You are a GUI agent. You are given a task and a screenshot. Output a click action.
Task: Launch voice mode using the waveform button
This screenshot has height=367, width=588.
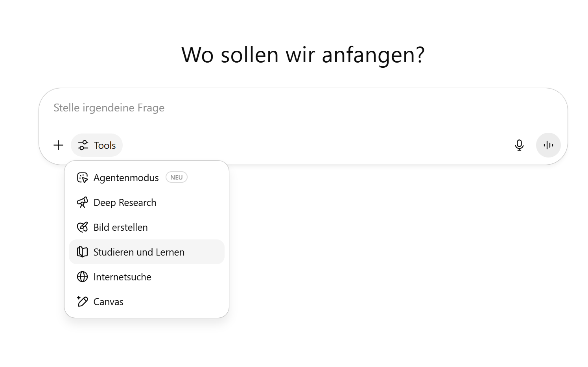click(548, 145)
